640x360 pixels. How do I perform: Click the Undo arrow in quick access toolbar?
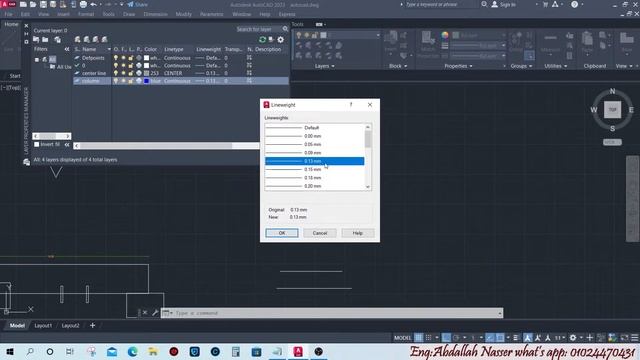pos(93,4)
